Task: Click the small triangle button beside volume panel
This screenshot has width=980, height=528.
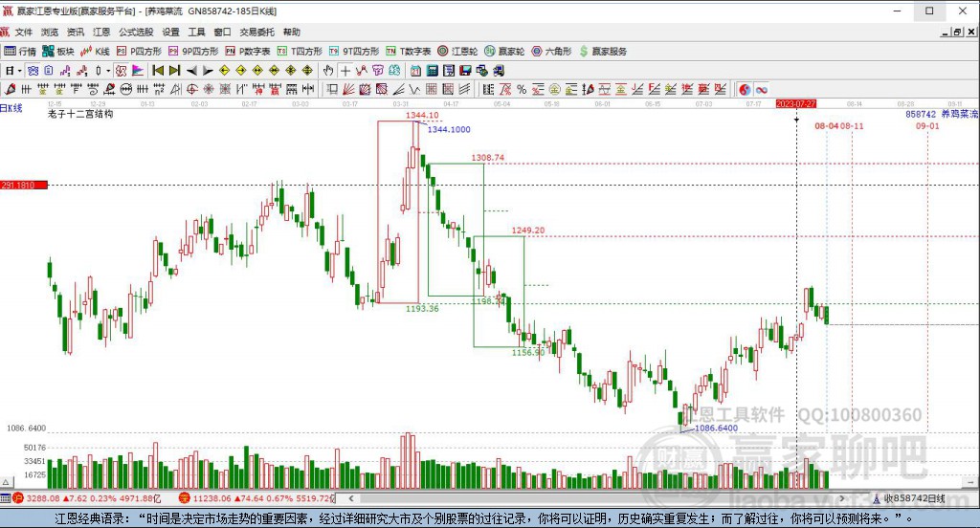Action: [7, 482]
